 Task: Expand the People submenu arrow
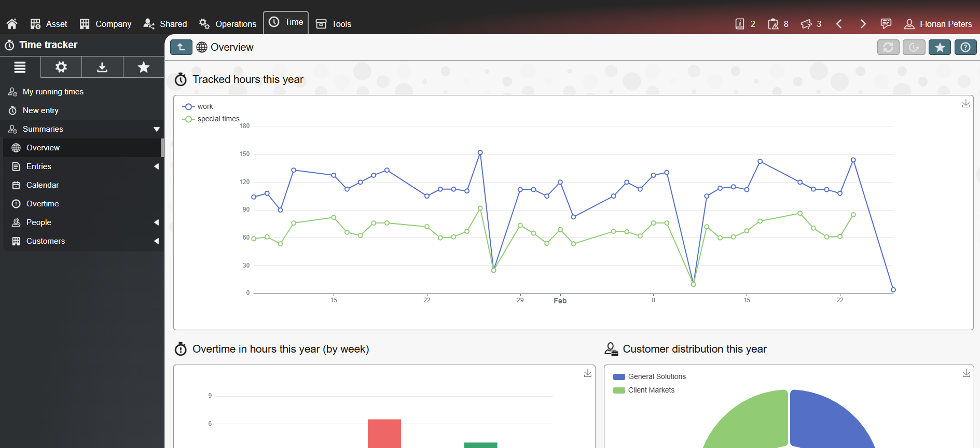pos(156,222)
